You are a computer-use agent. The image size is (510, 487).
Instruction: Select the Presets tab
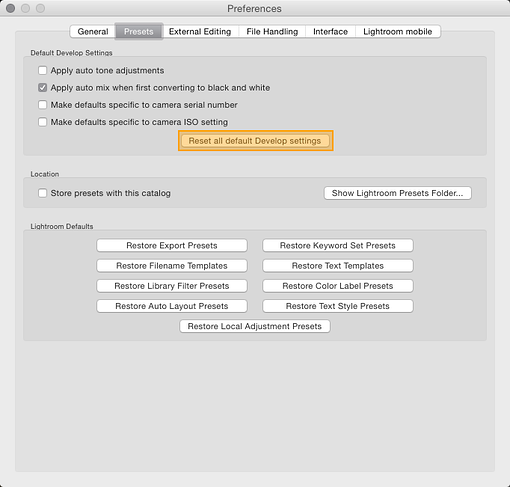click(139, 32)
